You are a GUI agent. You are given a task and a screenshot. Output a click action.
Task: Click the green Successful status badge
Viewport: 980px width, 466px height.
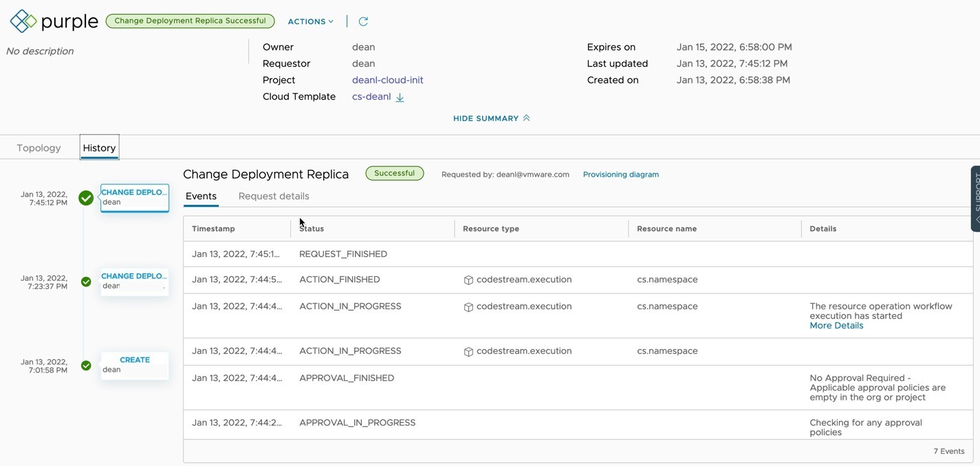point(394,173)
